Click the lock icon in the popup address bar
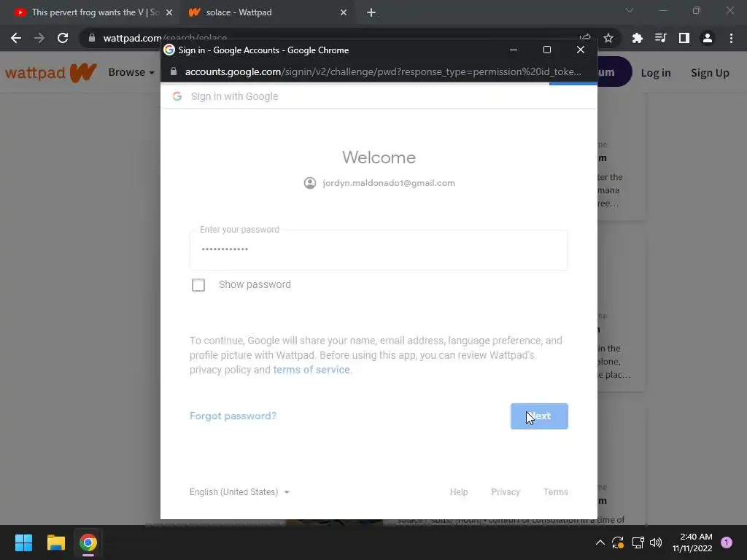 (x=174, y=71)
